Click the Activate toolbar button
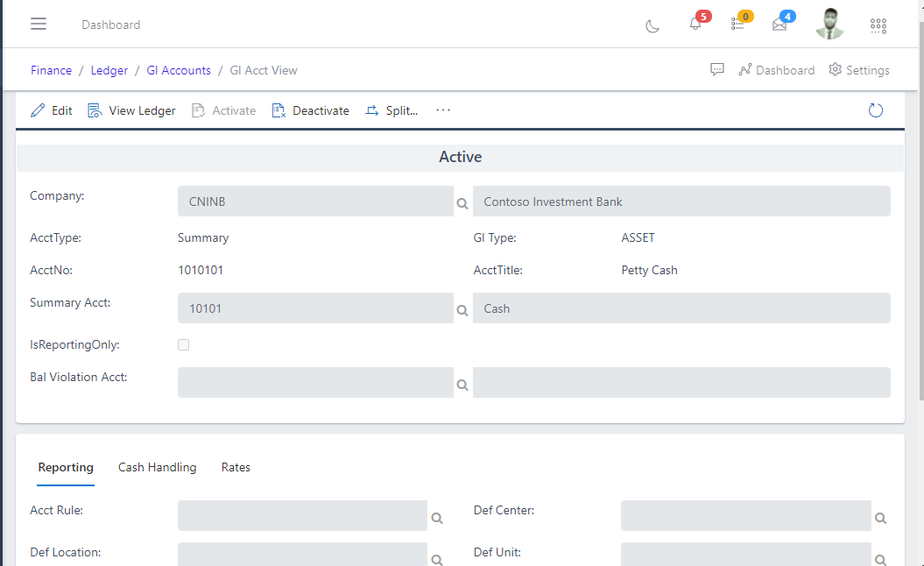 coord(224,111)
